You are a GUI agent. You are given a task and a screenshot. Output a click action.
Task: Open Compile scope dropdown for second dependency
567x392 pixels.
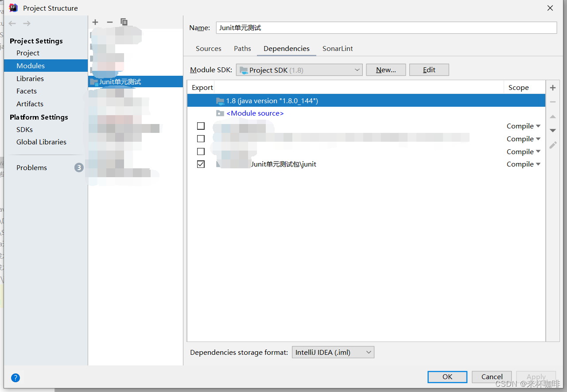click(x=524, y=139)
